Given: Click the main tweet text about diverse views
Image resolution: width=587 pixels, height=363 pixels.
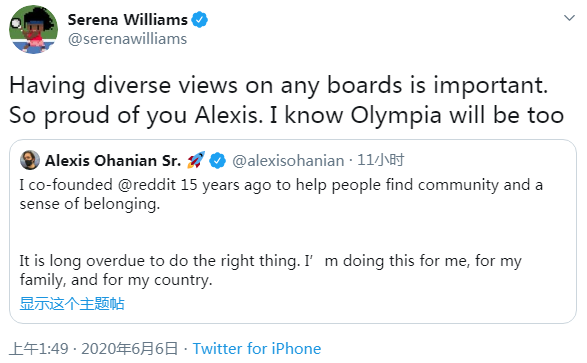Looking at the screenshot, I should pyautogui.click(x=286, y=100).
